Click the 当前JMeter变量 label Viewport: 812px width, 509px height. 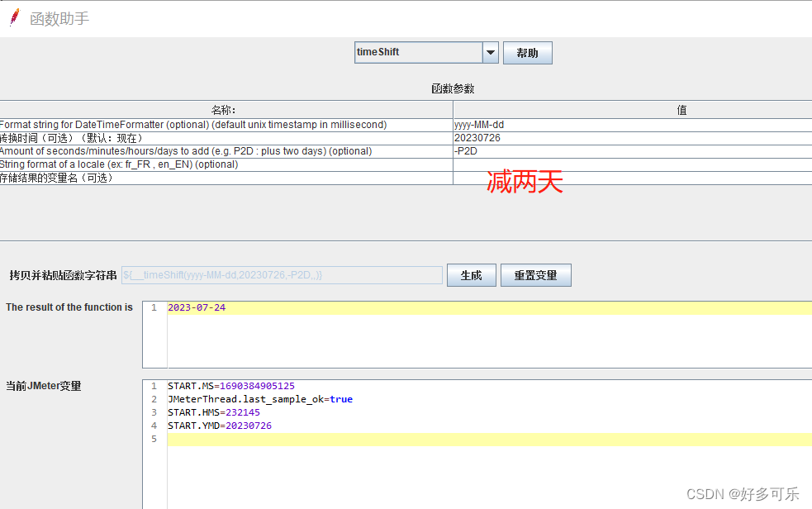pyautogui.click(x=44, y=386)
